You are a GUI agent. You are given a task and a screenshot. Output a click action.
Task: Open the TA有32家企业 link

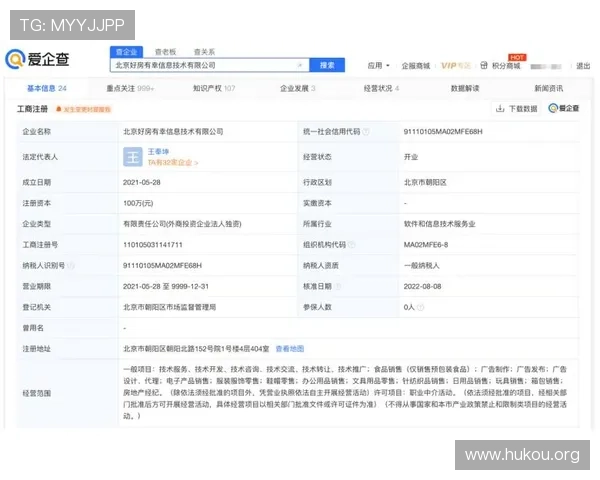(x=173, y=163)
